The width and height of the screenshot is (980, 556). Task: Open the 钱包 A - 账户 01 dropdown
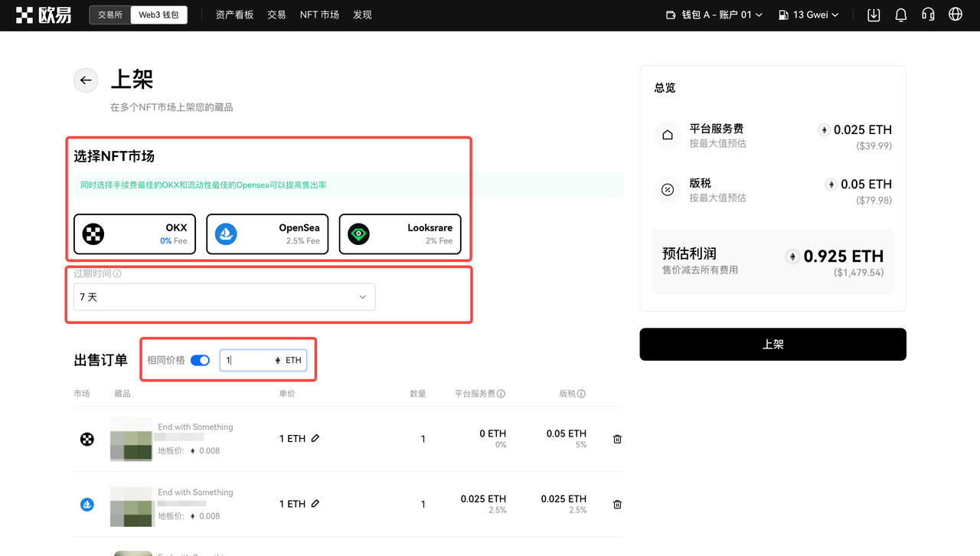[x=714, y=15]
